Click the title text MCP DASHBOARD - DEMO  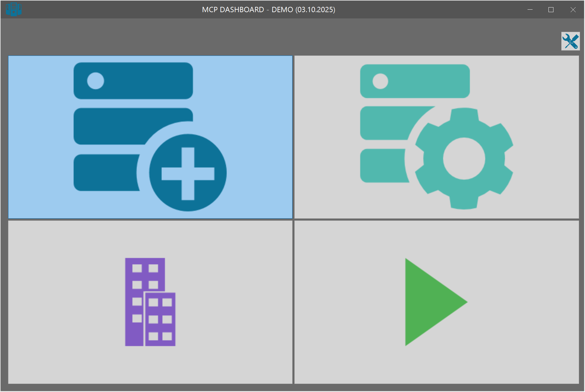click(x=268, y=10)
